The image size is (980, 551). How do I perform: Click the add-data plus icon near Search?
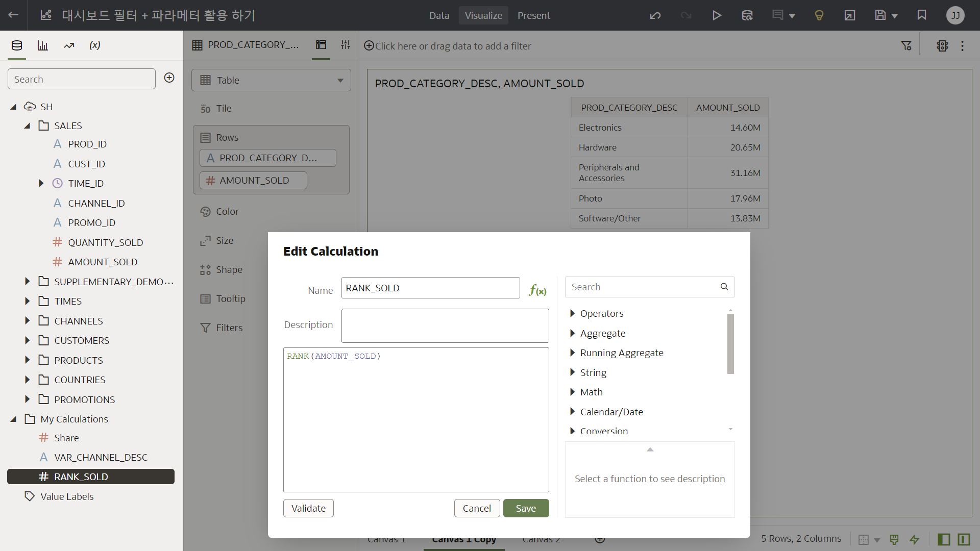(169, 78)
